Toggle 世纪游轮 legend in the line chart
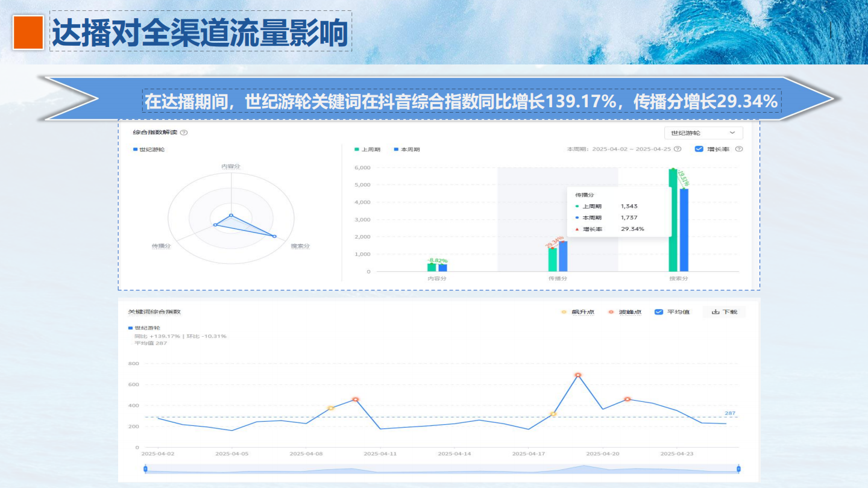Screen dimensions: 868x488 (144, 328)
